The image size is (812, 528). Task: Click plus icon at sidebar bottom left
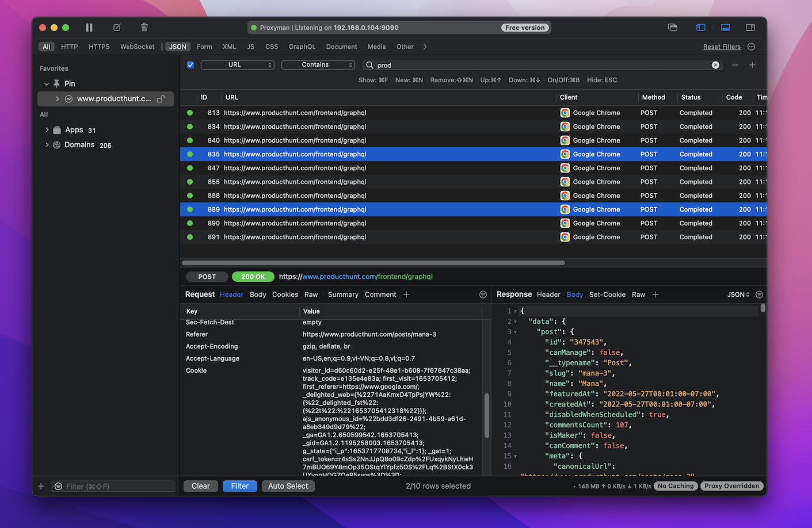(x=41, y=486)
